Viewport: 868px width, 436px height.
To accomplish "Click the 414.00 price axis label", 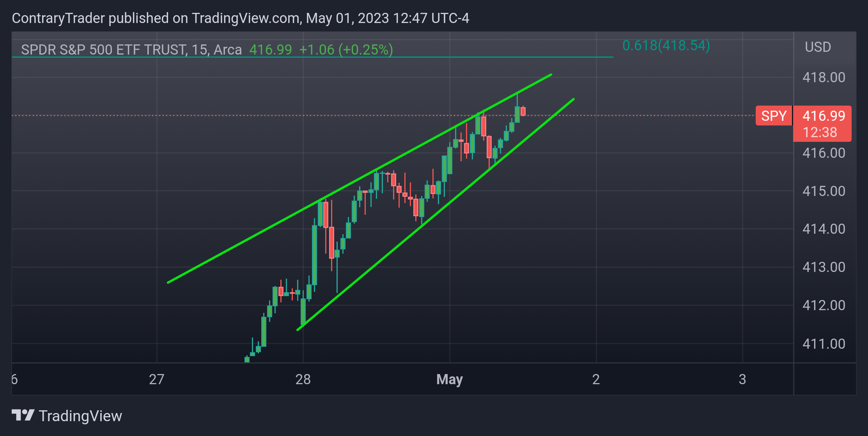I will coord(824,229).
